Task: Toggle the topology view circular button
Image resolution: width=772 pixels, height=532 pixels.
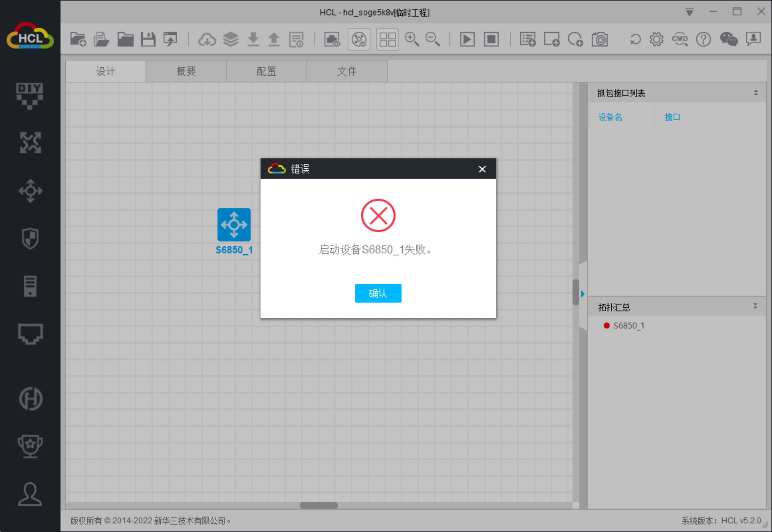Action: [359, 40]
